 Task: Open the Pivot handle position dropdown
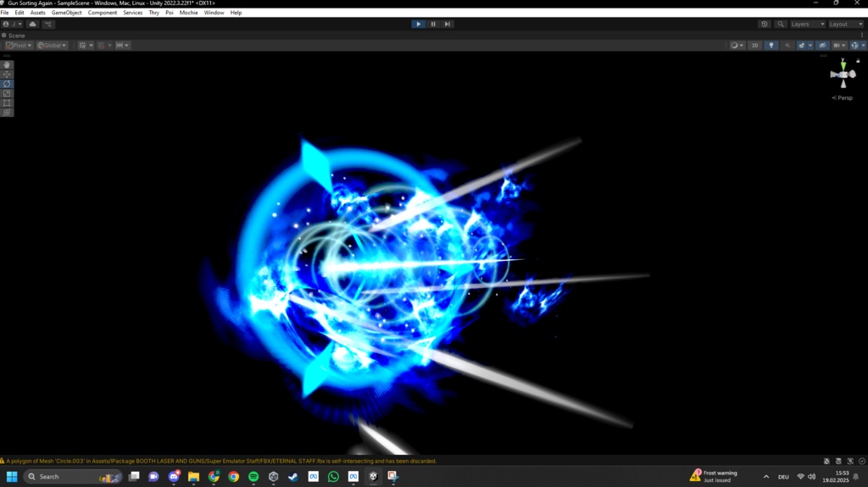[x=19, y=46]
